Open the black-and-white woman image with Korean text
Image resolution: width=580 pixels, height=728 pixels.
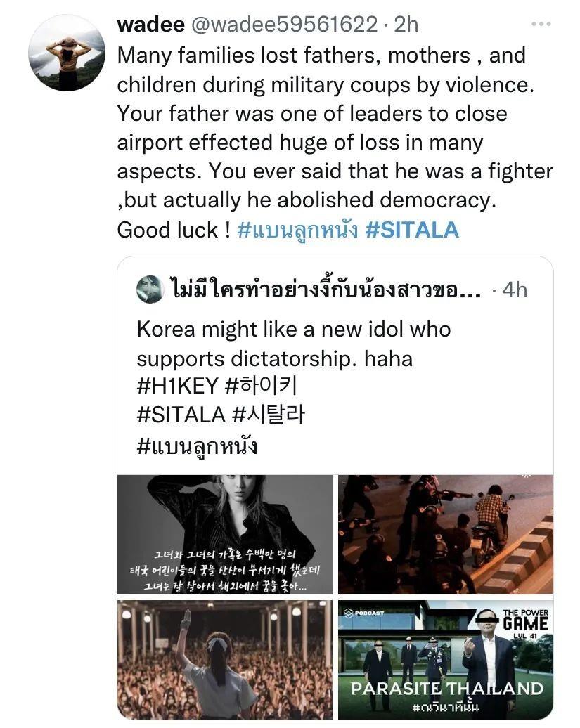224,535
